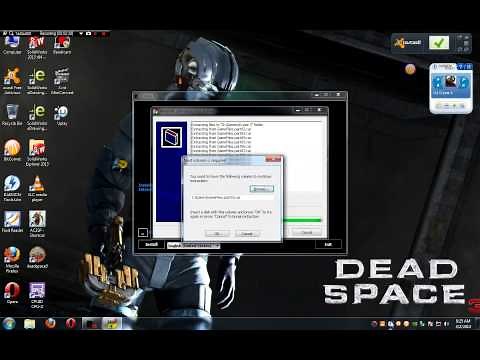Click first extraction log line
The image size is (480, 360).
point(227,125)
